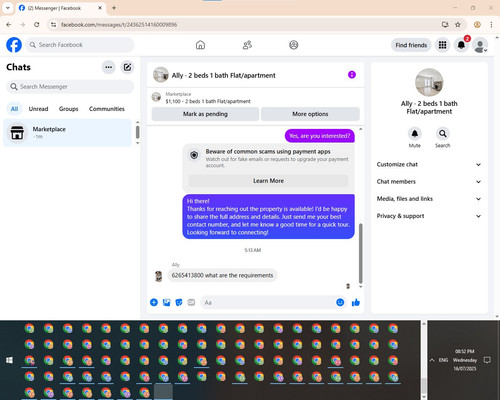Expand Chat members section
Screen dimensions: 500x400
pyautogui.click(x=429, y=182)
